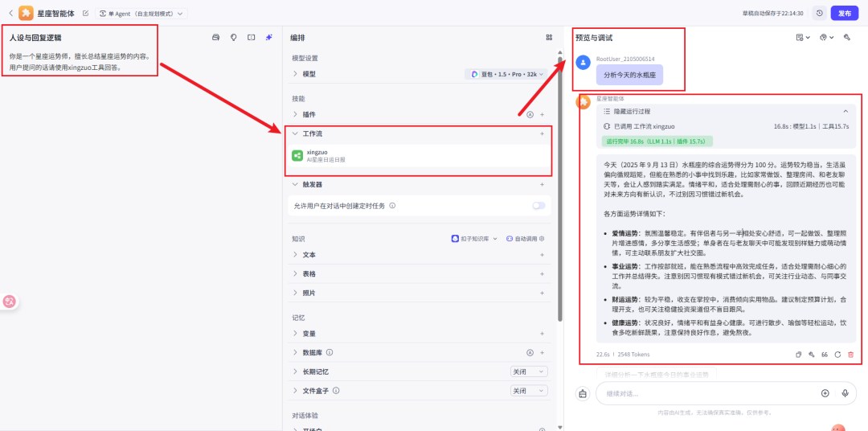Delete the reply with the red trash icon
Viewport: 868px width, 431px height.
[x=851, y=355]
